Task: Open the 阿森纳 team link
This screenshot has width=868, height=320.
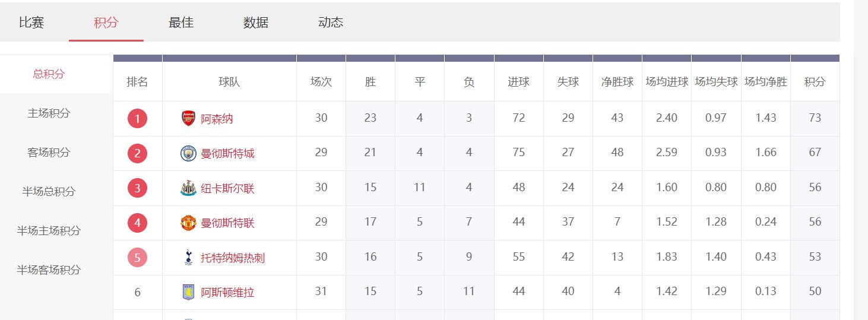Action: click(x=217, y=119)
